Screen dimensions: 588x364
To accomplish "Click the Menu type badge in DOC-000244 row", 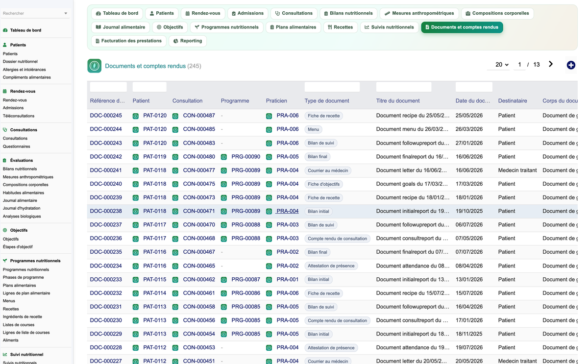I will tap(313, 129).
